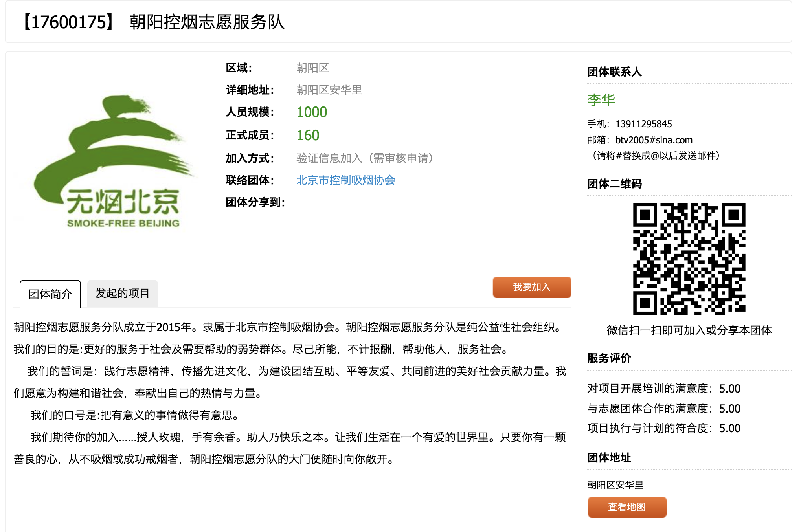Click the team QR code image

pos(689,259)
